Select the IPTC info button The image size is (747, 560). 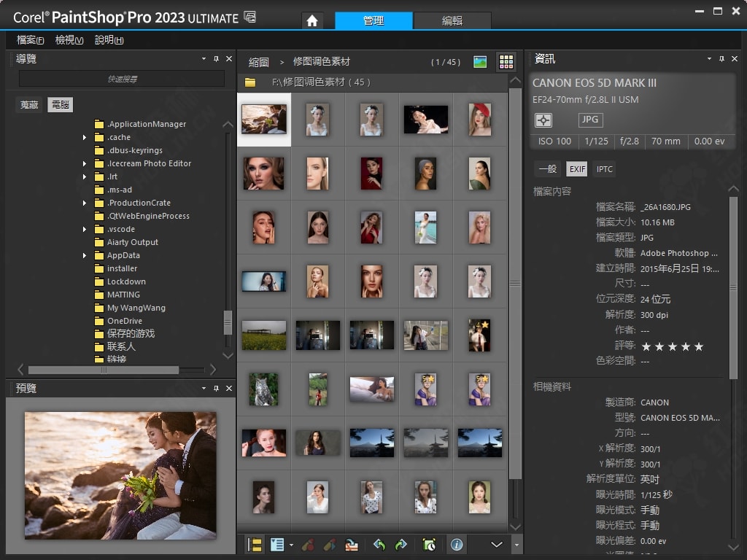[x=605, y=169]
